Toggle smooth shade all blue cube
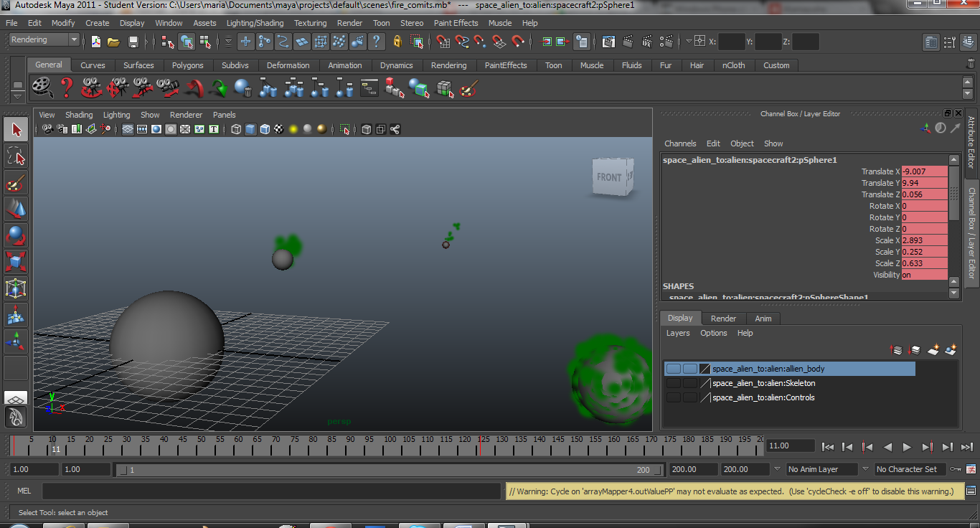The width and height of the screenshot is (980, 528). (250, 129)
